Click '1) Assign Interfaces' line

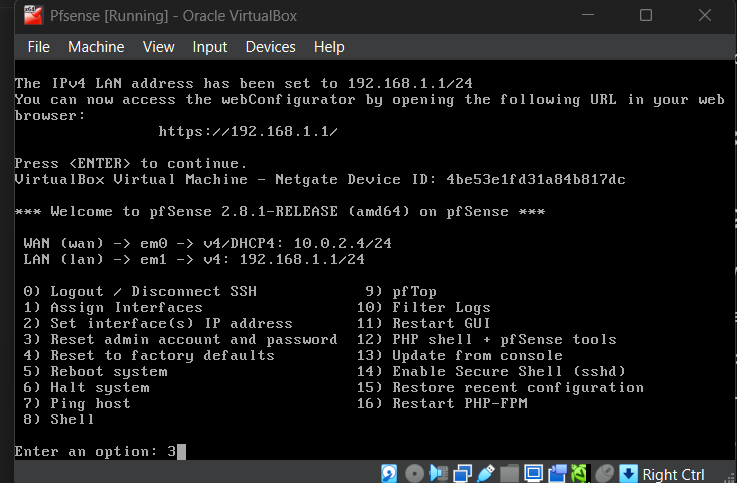113,307
